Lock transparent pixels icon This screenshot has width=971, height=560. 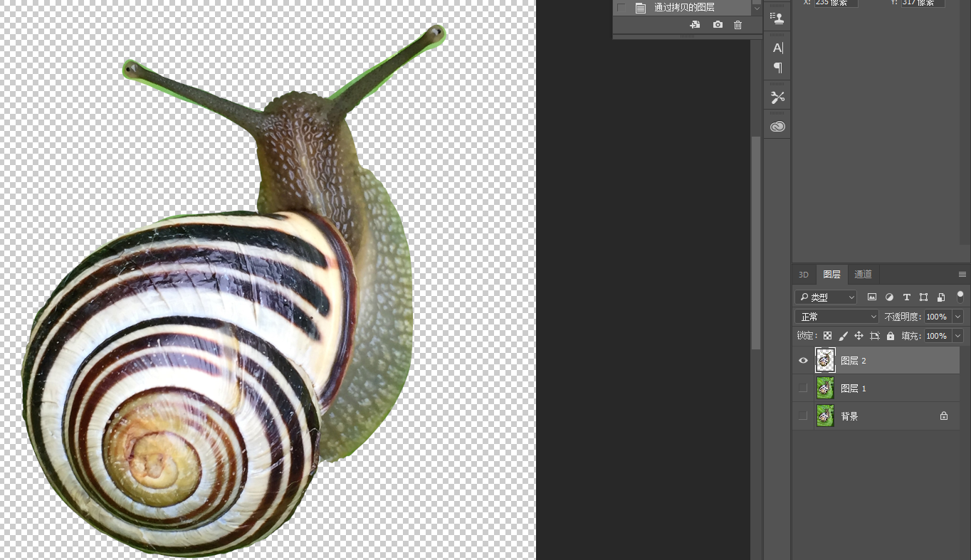(x=827, y=336)
